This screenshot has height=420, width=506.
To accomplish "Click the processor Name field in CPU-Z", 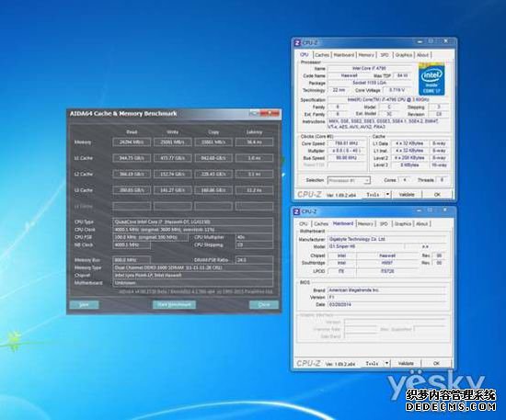I will (x=370, y=68).
